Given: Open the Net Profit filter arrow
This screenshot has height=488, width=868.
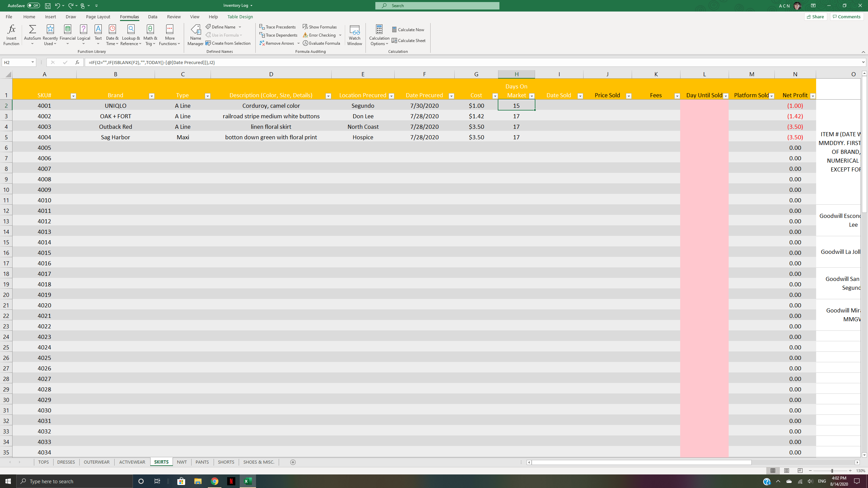Looking at the screenshot, I should coord(813,96).
